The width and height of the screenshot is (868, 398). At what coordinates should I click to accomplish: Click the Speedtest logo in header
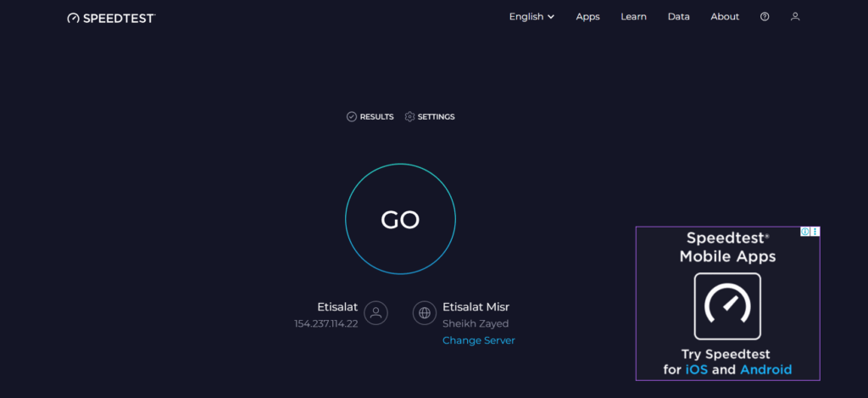111,17
